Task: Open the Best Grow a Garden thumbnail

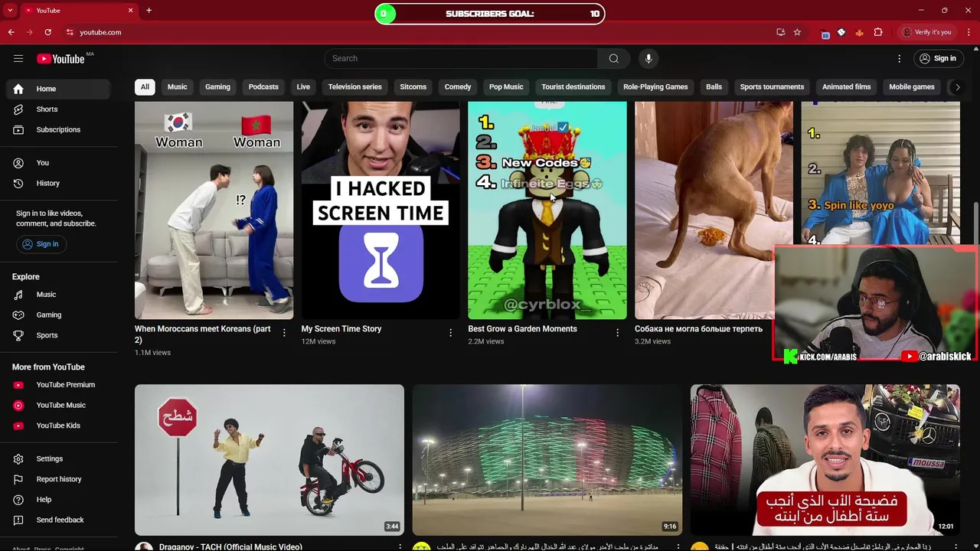Action: click(x=547, y=210)
